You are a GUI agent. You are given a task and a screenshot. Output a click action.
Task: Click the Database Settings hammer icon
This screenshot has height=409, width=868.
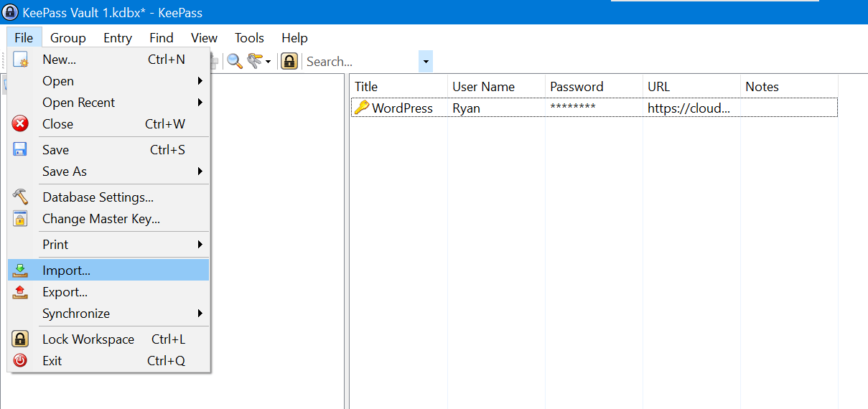pyautogui.click(x=20, y=197)
